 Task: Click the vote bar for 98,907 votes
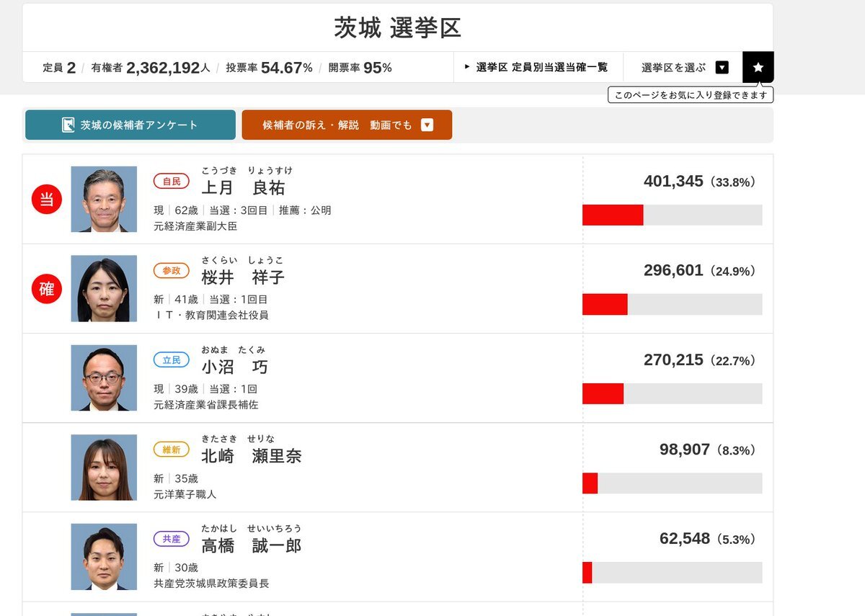point(673,483)
